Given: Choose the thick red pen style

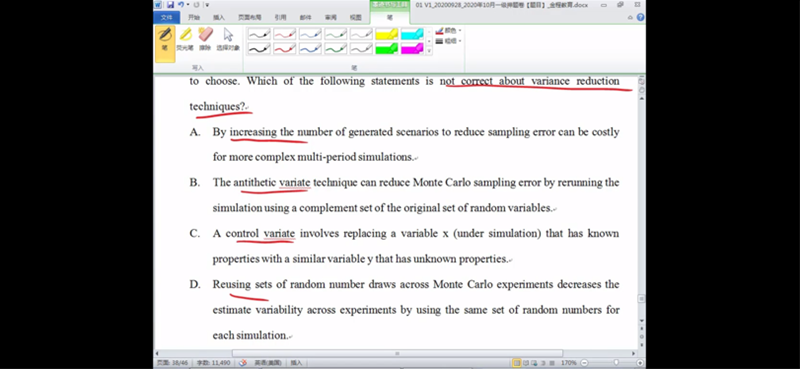Looking at the screenshot, I should 285,48.
